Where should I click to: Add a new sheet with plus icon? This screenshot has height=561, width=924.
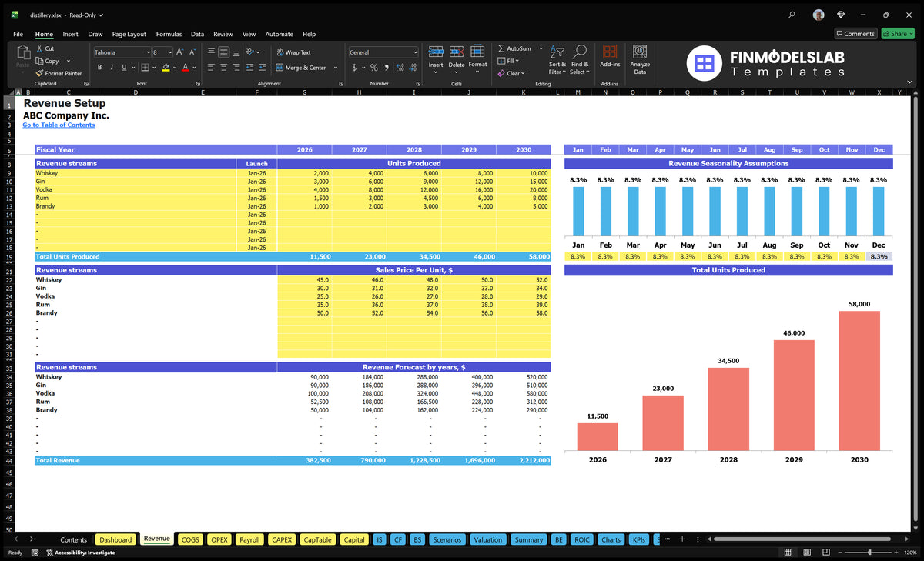(681, 539)
